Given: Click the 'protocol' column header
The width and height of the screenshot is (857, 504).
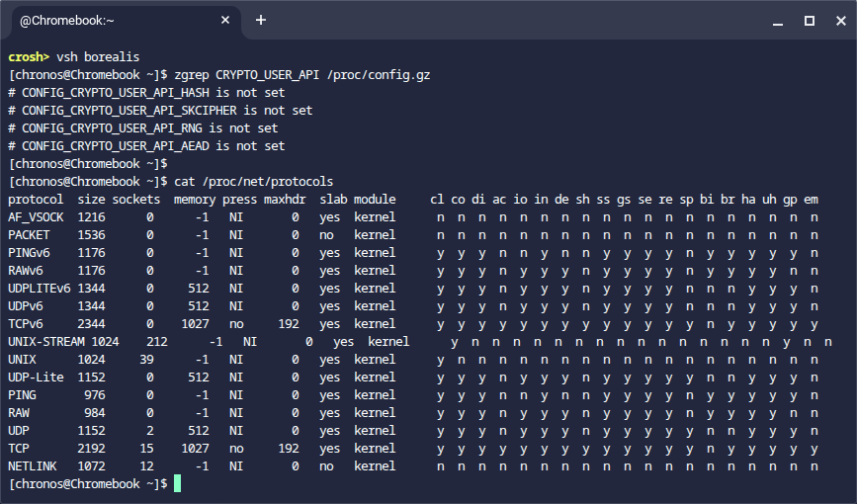Looking at the screenshot, I should (x=36, y=200).
